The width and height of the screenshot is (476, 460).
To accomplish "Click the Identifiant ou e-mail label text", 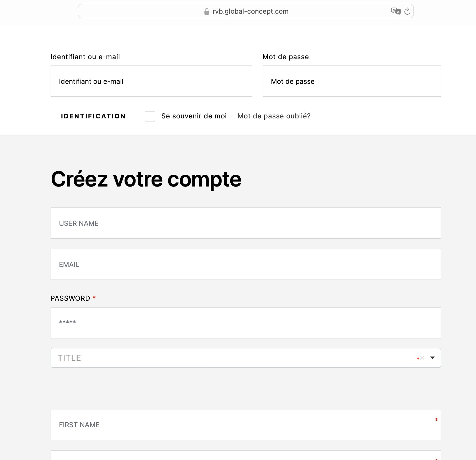I will click(85, 57).
